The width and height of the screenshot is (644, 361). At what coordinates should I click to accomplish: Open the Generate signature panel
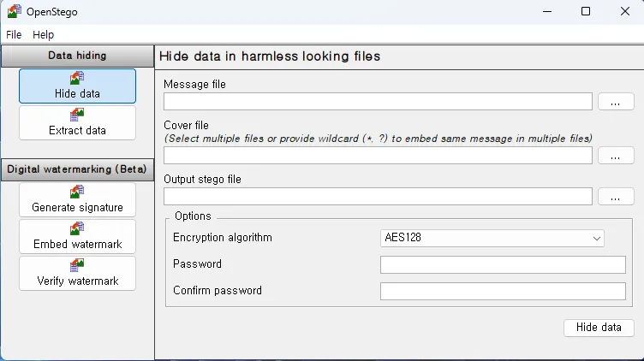tap(77, 200)
